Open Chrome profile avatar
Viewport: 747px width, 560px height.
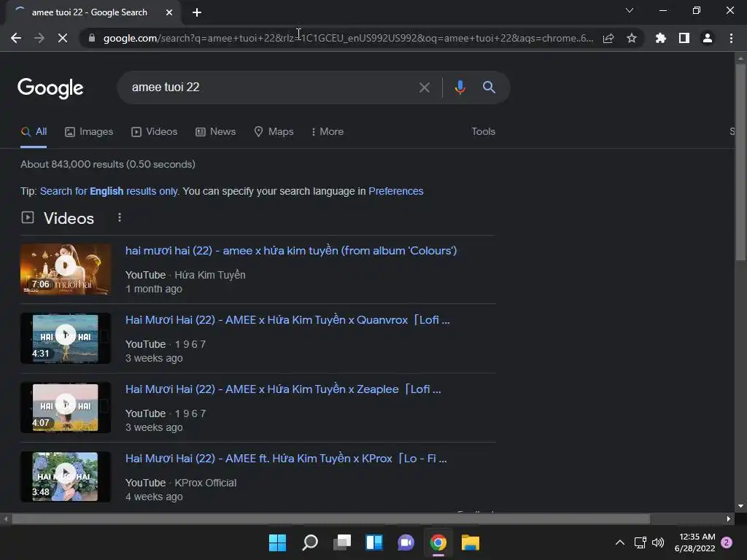tap(708, 38)
